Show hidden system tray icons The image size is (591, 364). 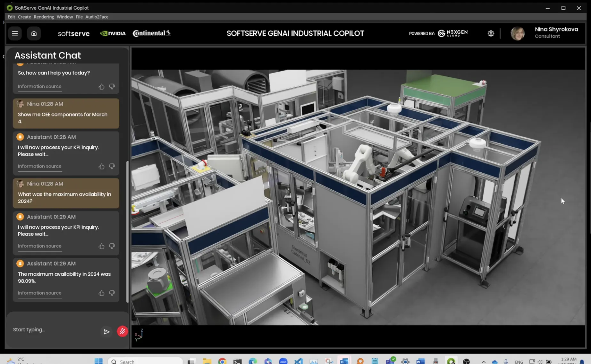(484, 362)
